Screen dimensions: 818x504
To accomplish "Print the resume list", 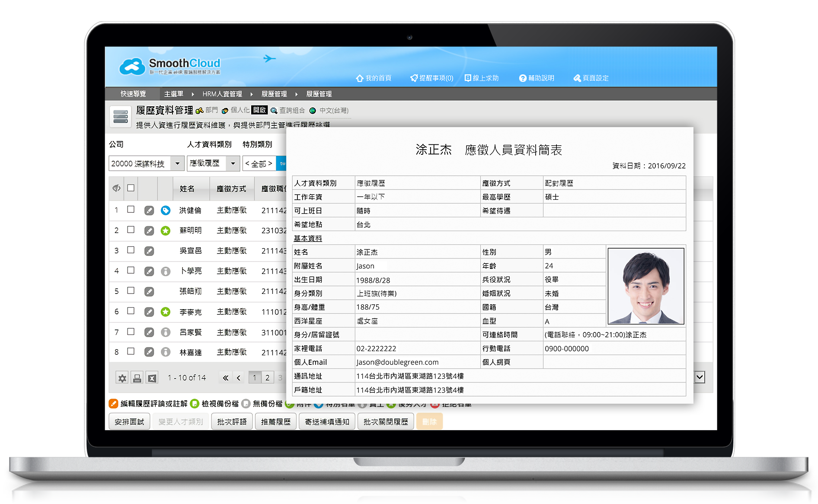I will [x=137, y=378].
